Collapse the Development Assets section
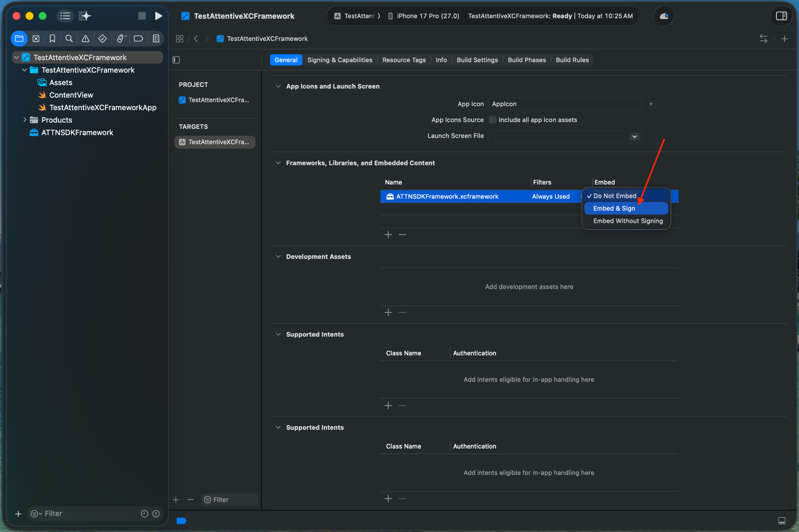 [278, 256]
